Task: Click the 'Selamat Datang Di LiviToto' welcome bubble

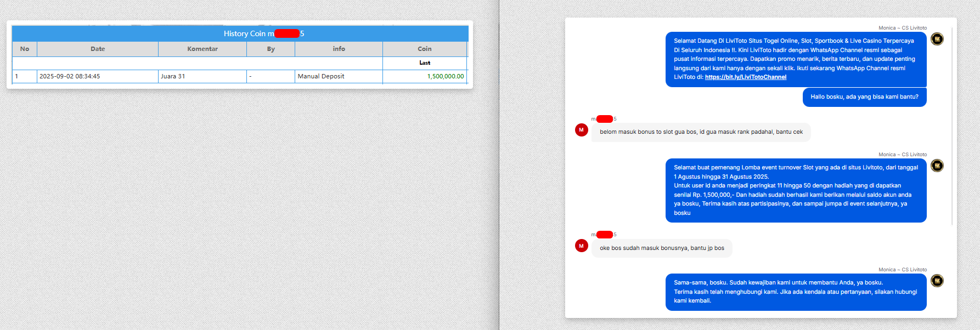Action: point(796,59)
